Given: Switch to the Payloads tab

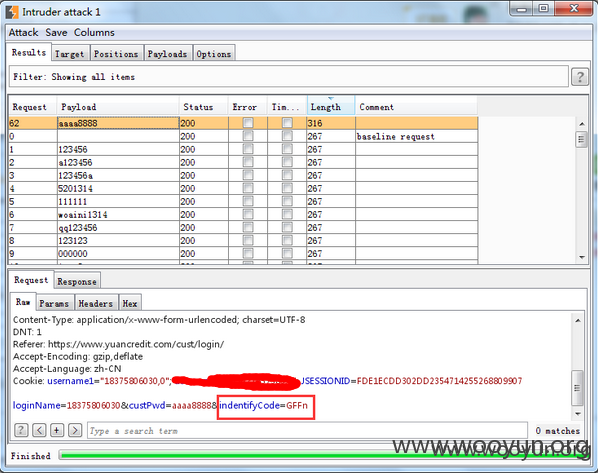Looking at the screenshot, I should click(x=167, y=54).
